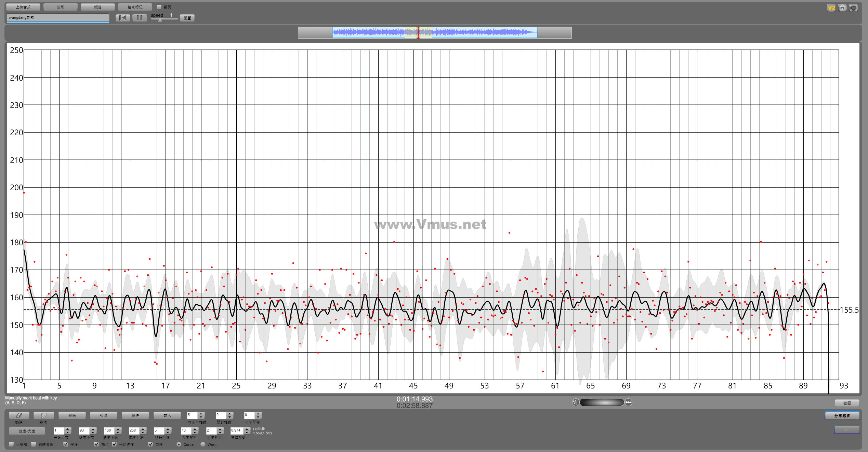The image size is (868, 452).
Task: Increase the 线条粗细 line width stepper
Action: 168,429
